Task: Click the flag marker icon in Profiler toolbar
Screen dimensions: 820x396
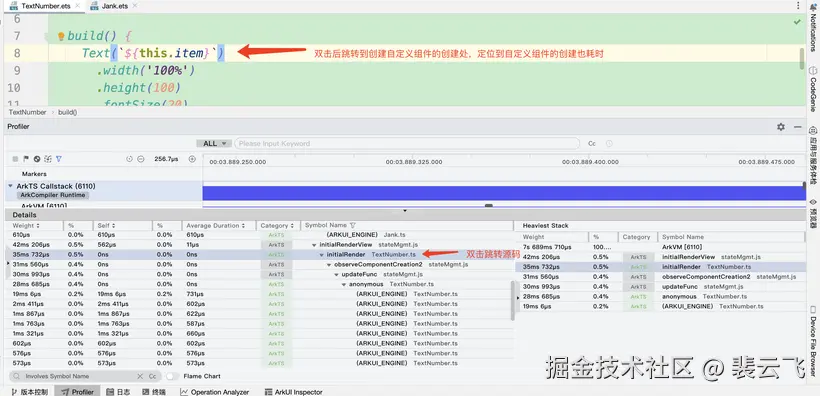Action: click(x=26, y=159)
